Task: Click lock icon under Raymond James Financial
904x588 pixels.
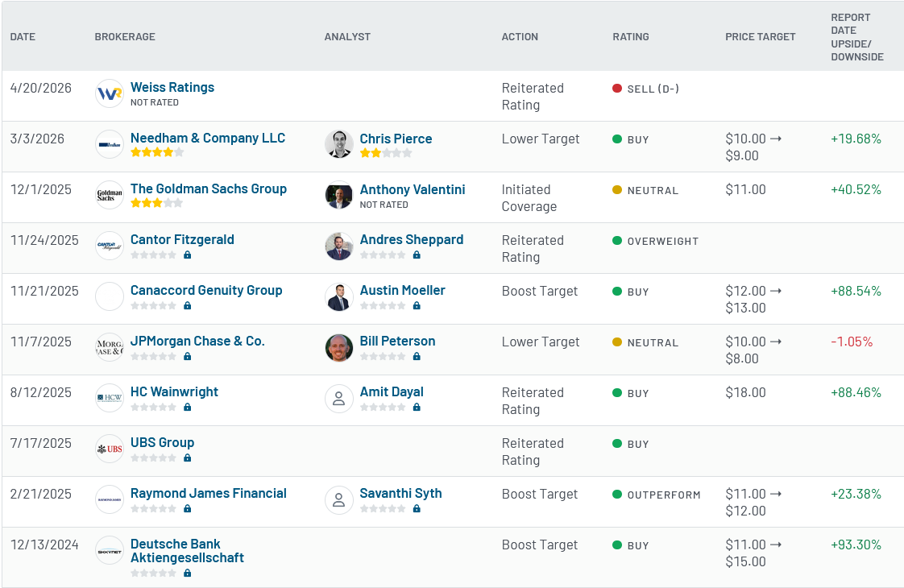Action: [x=188, y=508]
